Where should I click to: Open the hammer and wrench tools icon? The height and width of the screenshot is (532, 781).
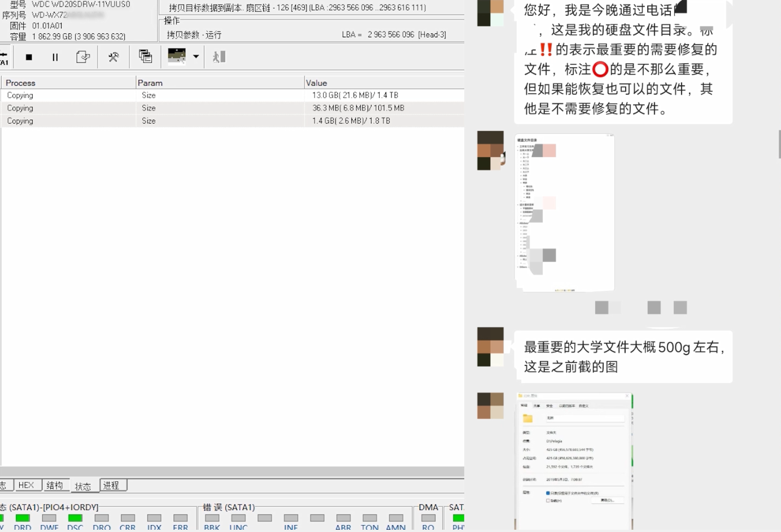114,57
